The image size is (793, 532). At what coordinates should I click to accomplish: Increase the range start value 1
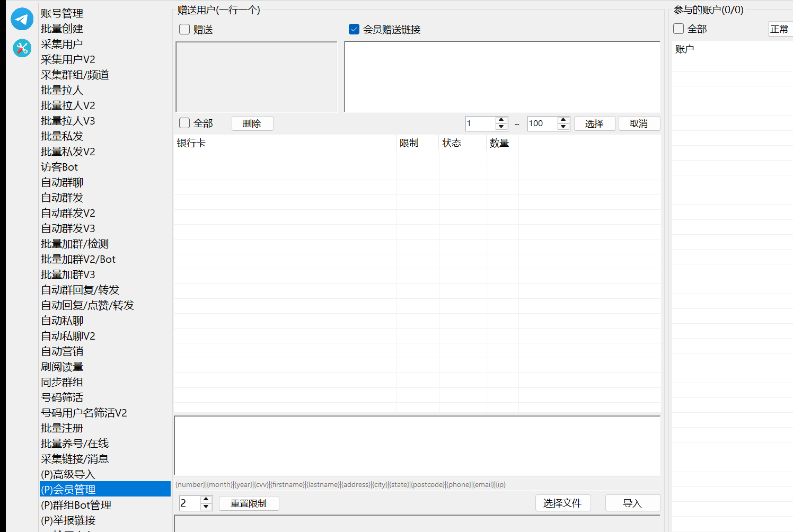[x=501, y=120]
